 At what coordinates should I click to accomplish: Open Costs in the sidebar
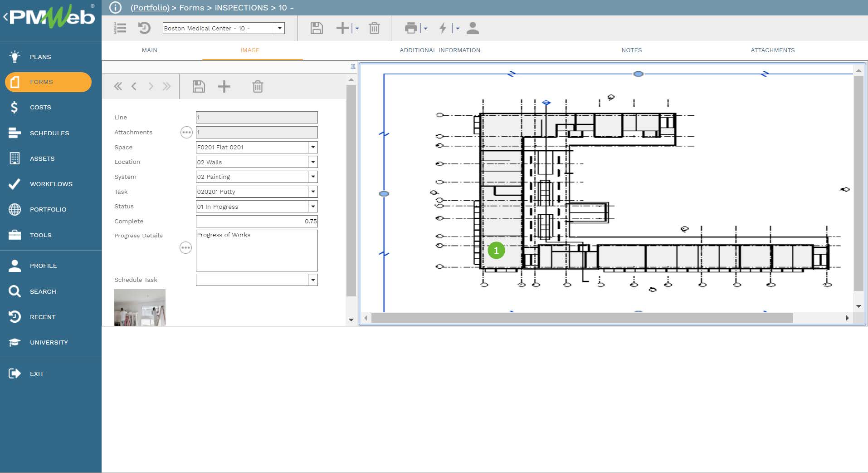(40, 107)
